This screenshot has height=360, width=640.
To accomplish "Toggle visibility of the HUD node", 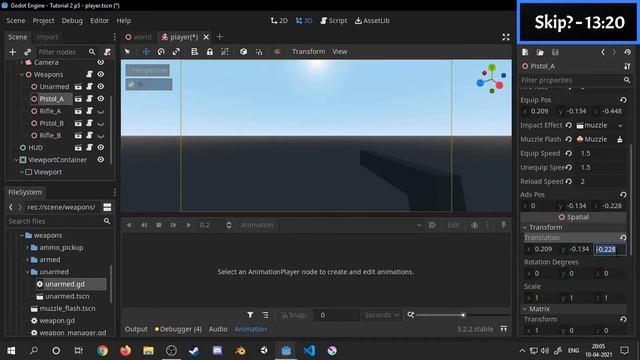I will click(100, 147).
